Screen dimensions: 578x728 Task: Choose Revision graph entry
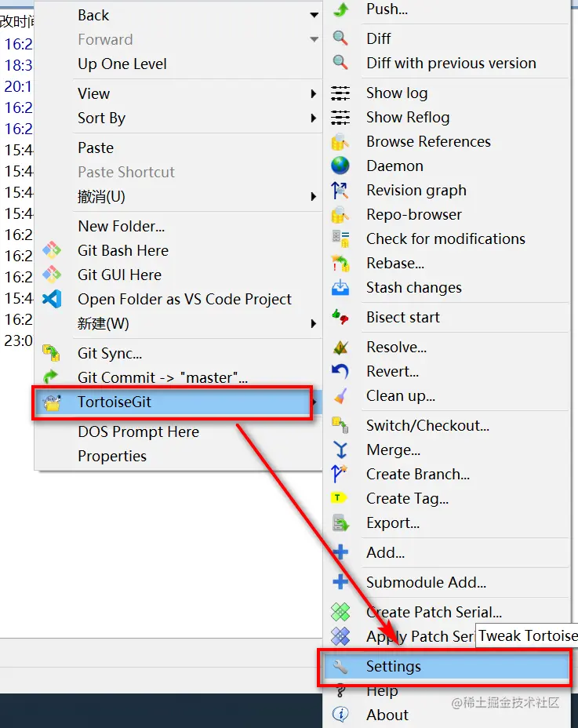[416, 191]
